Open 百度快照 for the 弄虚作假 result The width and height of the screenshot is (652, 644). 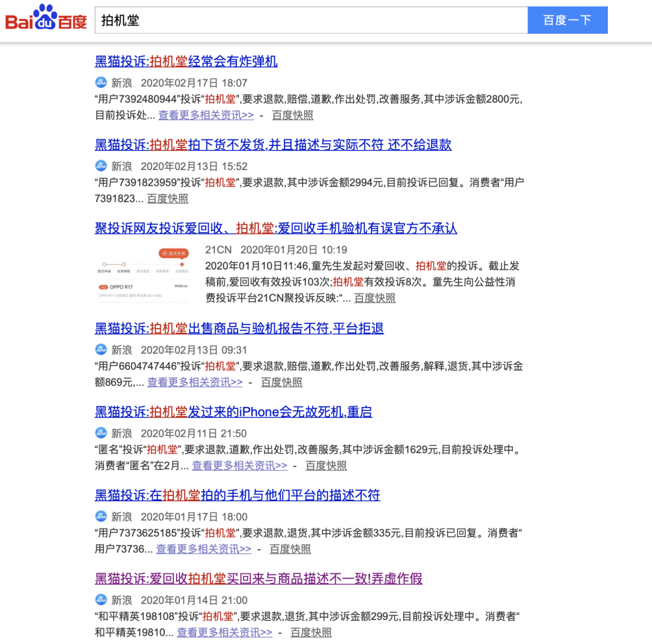coord(310,632)
